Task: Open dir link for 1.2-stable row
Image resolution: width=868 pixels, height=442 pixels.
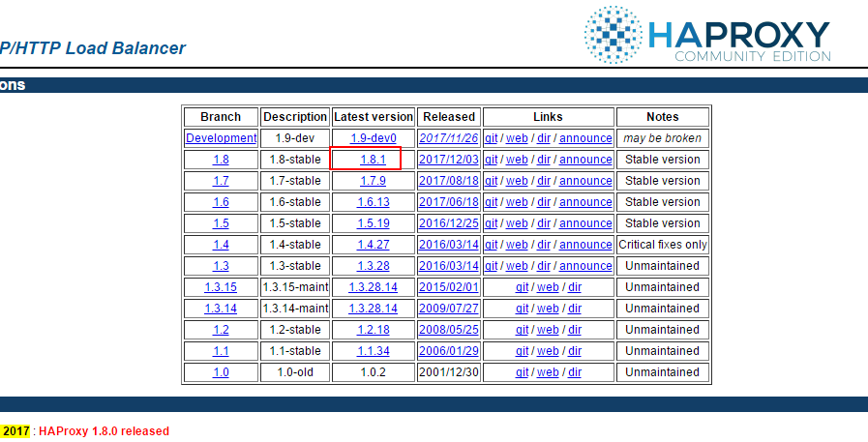Action: (x=575, y=330)
